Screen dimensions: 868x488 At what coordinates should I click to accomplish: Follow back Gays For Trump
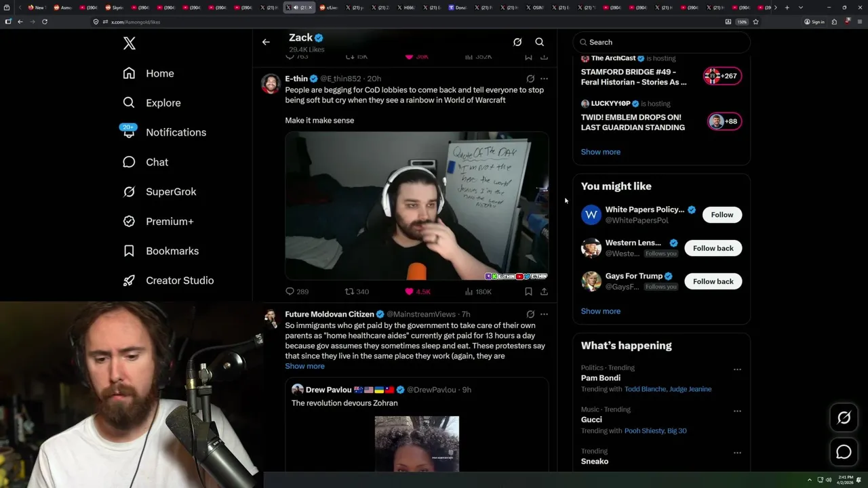pyautogui.click(x=713, y=281)
